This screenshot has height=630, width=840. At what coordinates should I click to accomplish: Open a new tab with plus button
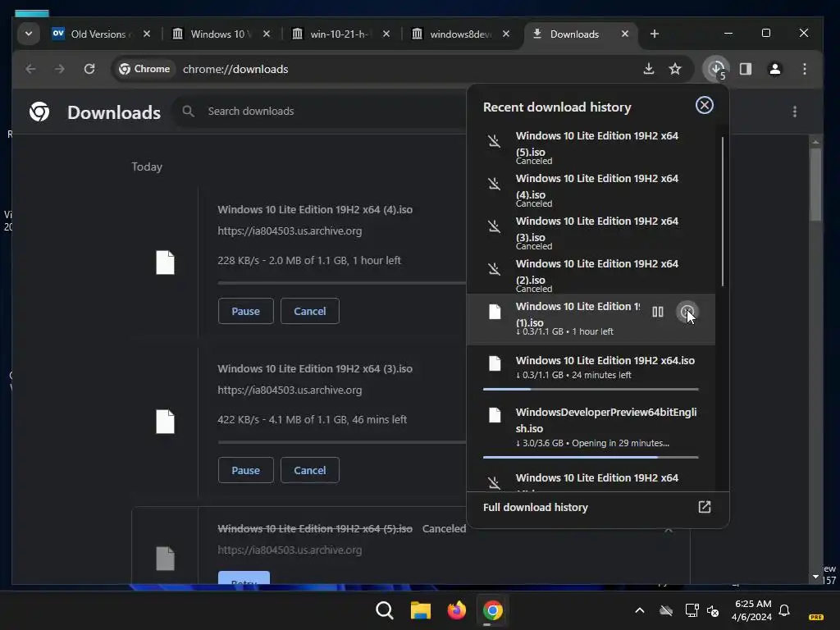(654, 34)
